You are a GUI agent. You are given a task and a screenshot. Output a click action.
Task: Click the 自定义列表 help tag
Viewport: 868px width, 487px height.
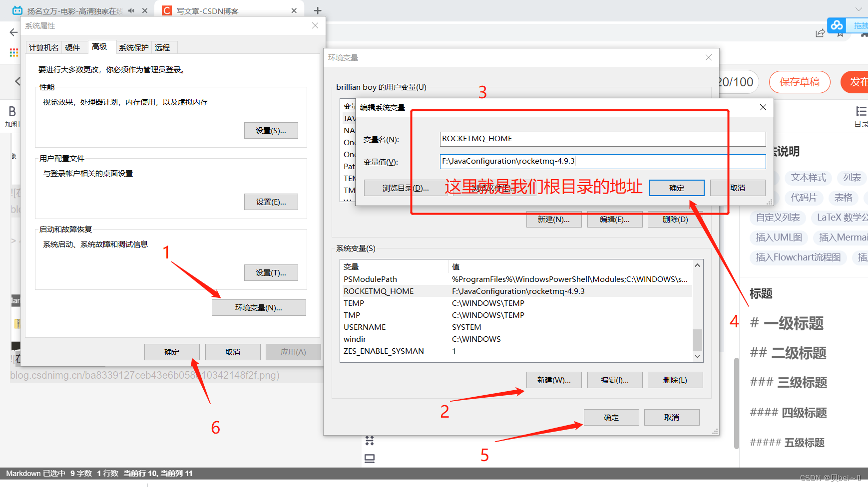(x=778, y=218)
